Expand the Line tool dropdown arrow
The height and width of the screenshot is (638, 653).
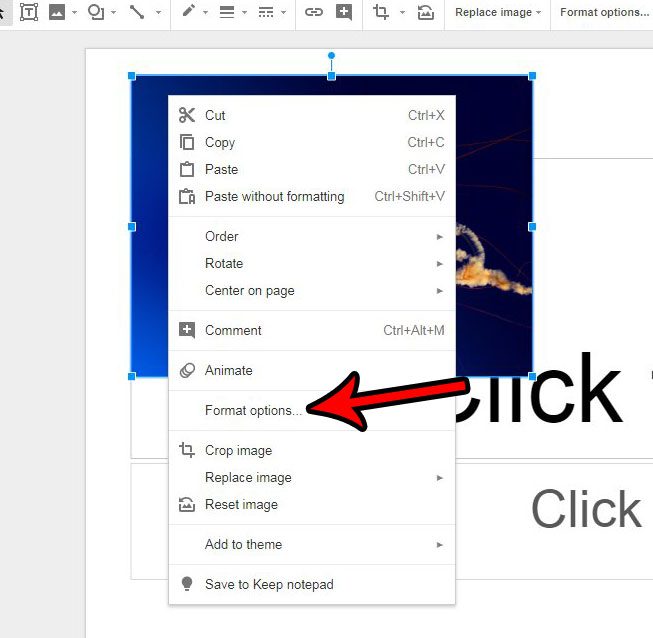tap(158, 12)
